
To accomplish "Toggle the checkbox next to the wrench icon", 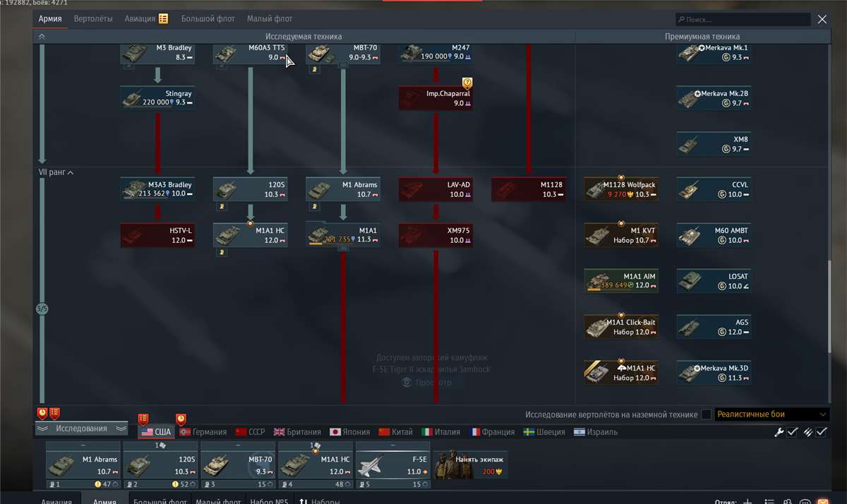I will click(x=791, y=431).
